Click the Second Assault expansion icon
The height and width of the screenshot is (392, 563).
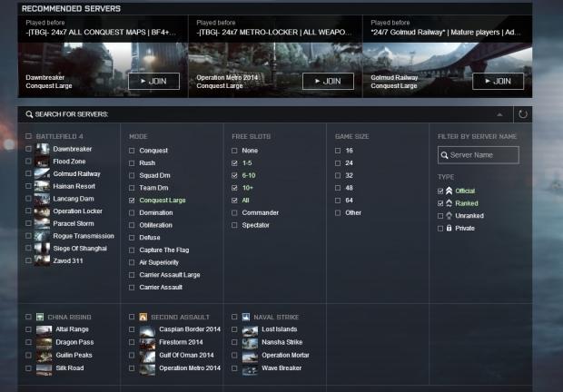tap(143, 317)
